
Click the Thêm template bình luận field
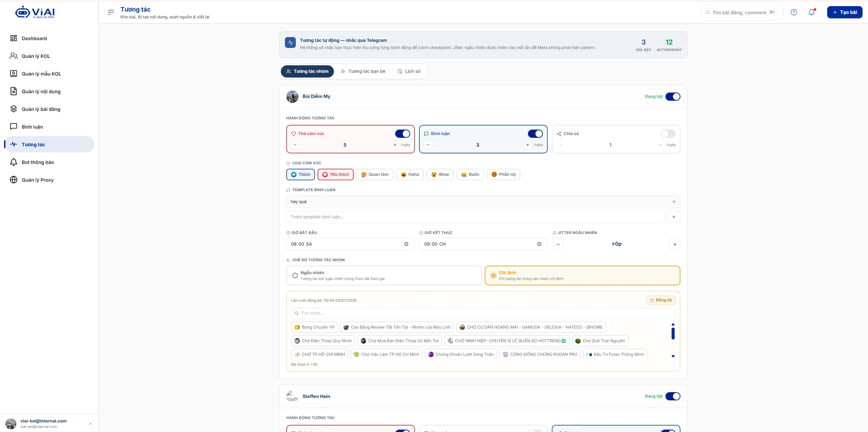tap(475, 217)
